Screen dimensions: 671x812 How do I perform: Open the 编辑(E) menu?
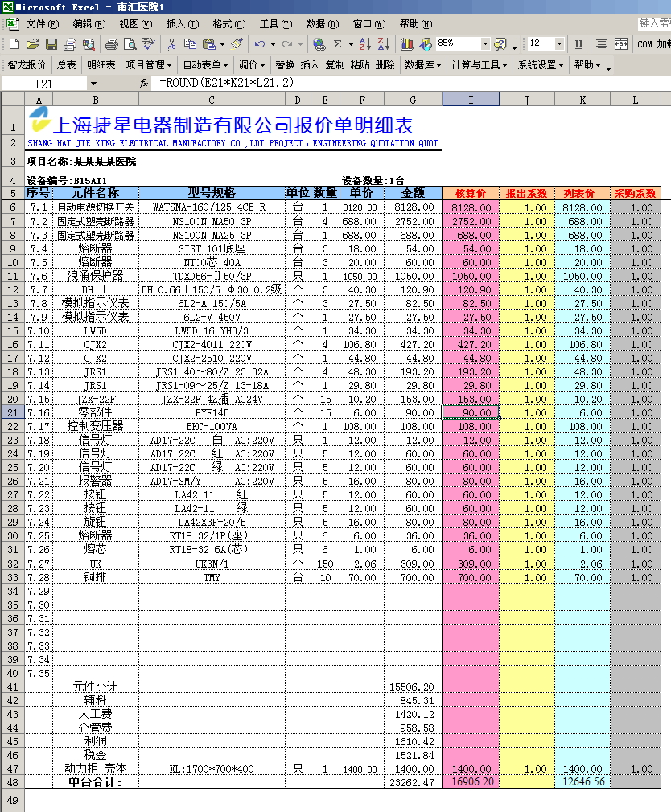tap(89, 24)
